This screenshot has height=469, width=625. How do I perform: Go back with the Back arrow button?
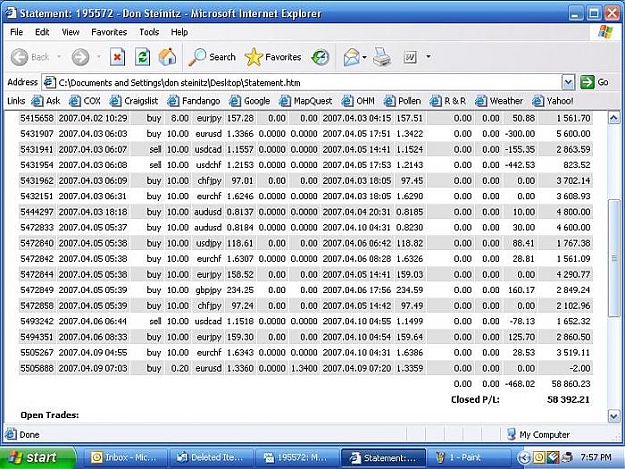[30, 57]
